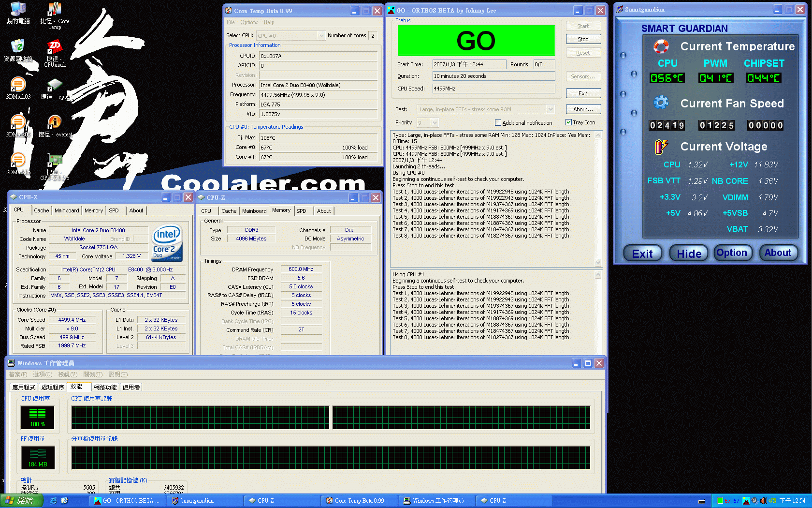
Task: Switch to the Mainboard tab in left CPU-Z
Action: pos(67,210)
